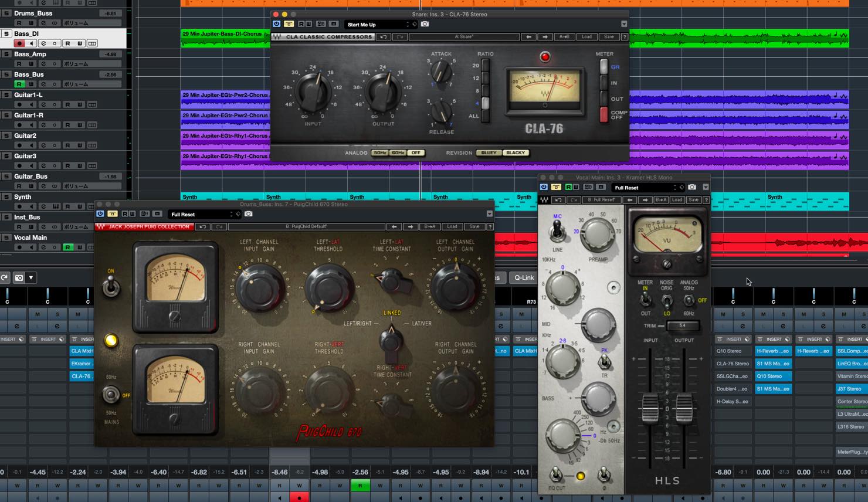The width and height of the screenshot is (868, 502).
Task: Flip the PuigChild ON power switch
Action: (x=111, y=287)
